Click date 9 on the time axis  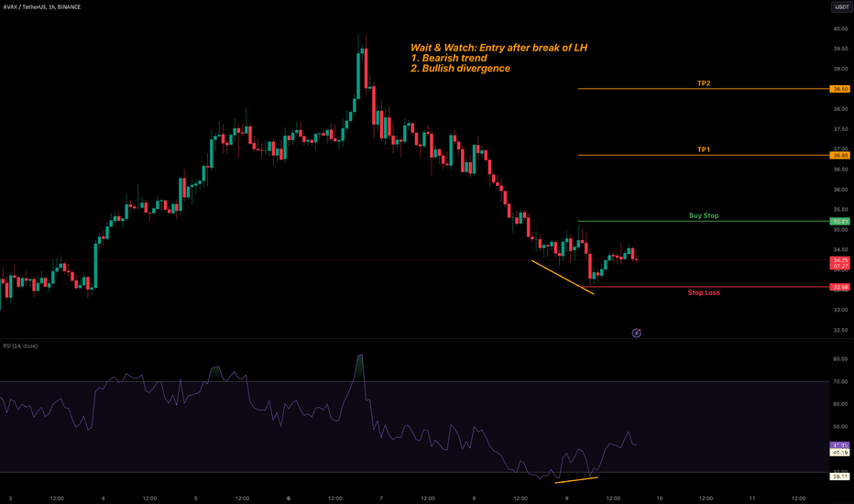click(566, 499)
